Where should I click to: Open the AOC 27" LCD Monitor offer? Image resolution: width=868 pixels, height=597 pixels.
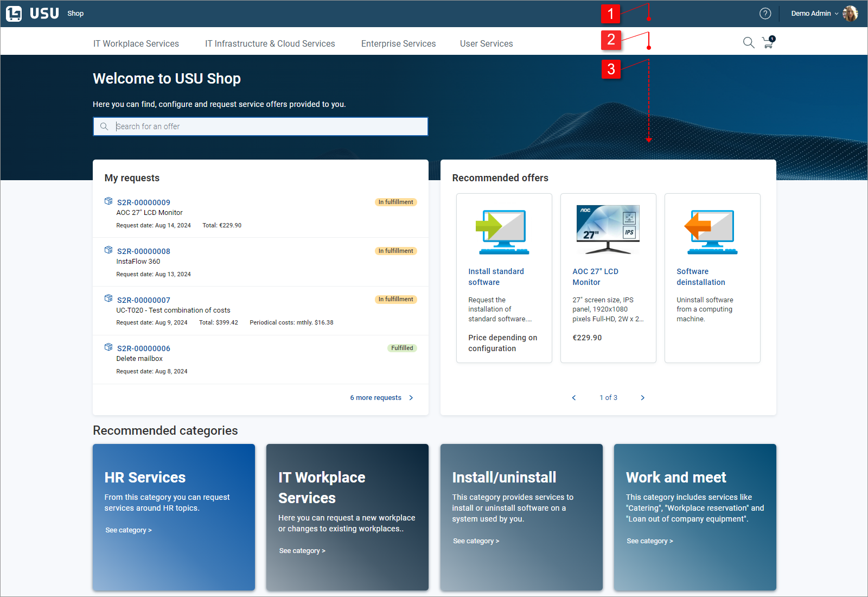(595, 277)
